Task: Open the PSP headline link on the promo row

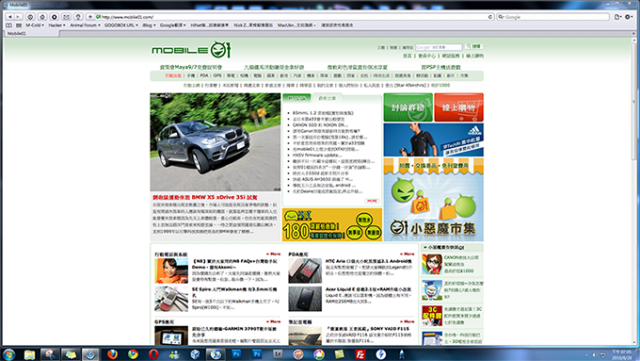Action: [441, 67]
